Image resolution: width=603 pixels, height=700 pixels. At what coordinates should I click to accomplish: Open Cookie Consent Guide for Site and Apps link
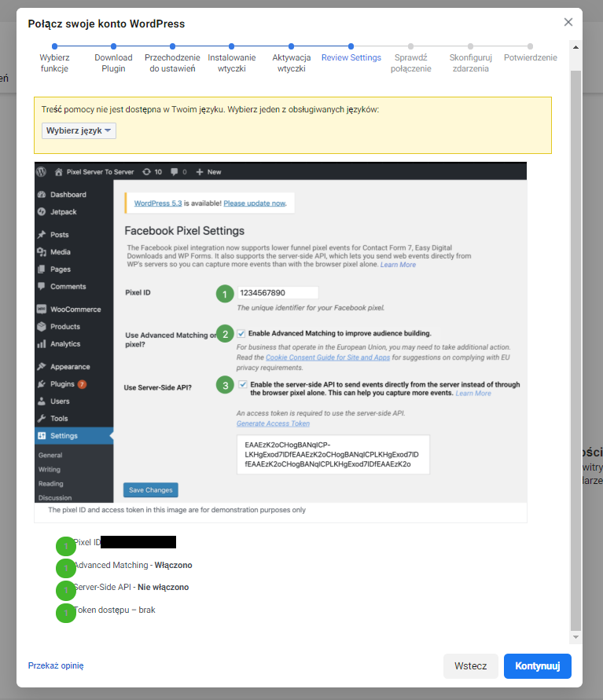pos(328,357)
